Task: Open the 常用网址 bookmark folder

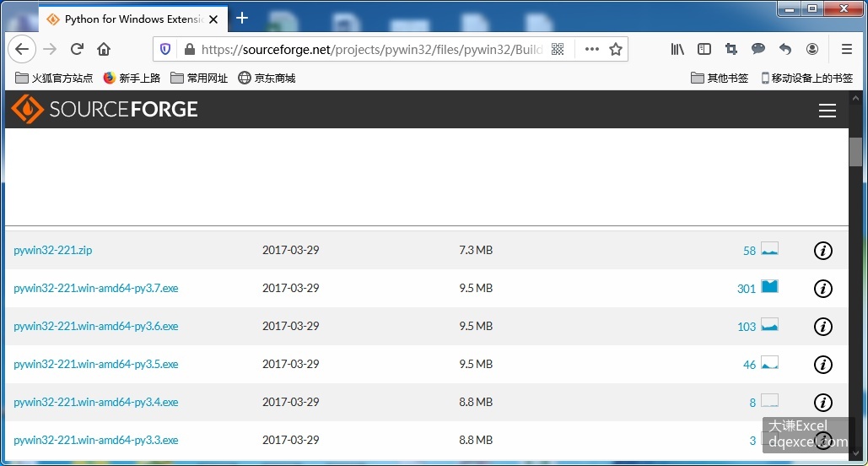Action: 199,79
